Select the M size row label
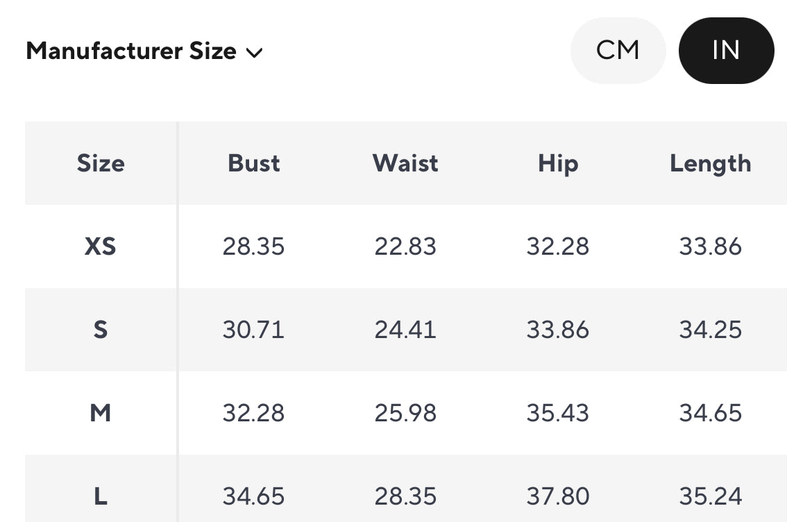Viewport: 812px width, 522px height. tap(101, 413)
